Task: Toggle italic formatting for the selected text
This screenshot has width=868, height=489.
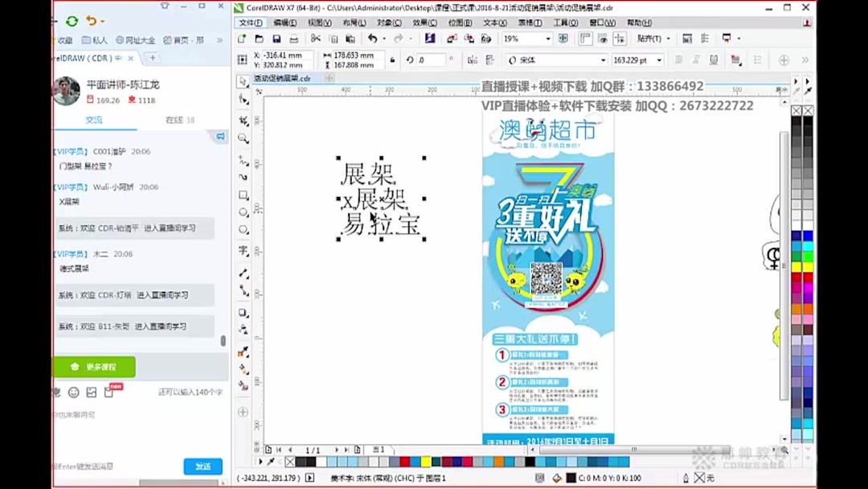Action: point(697,60)
